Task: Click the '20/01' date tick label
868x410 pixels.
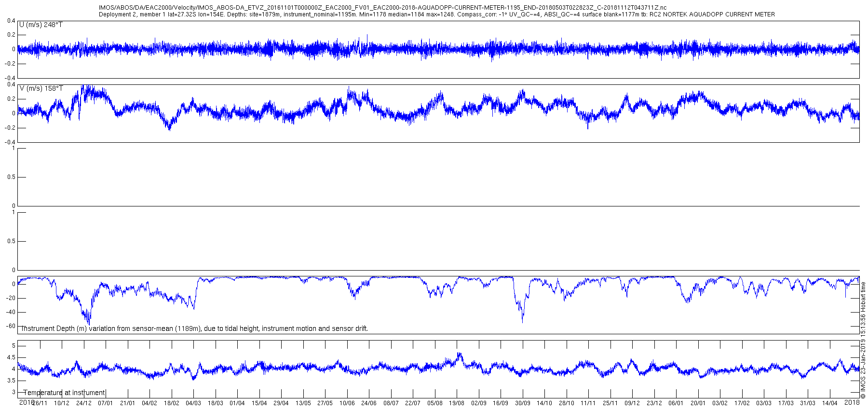Action: click(x=698, y=403)
